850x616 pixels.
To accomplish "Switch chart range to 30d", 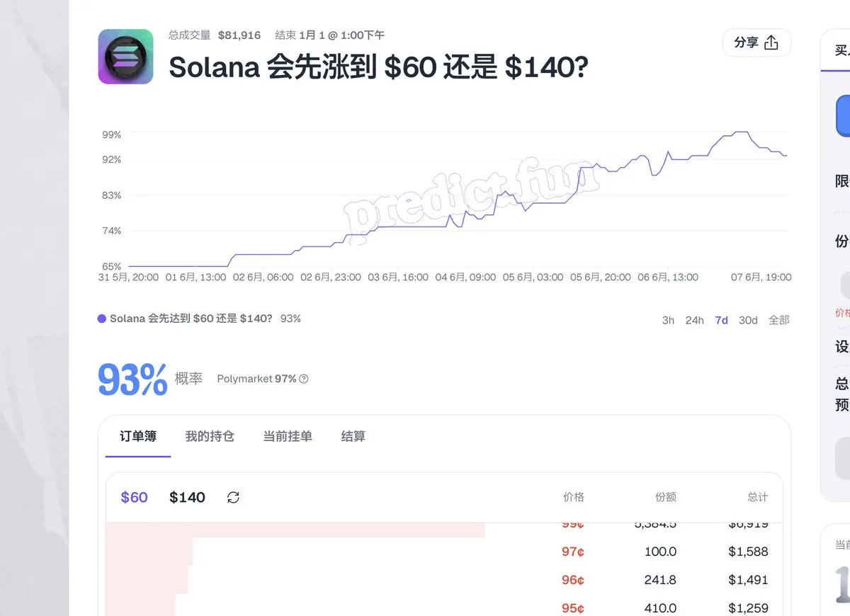I will click(x=748, y=320).
